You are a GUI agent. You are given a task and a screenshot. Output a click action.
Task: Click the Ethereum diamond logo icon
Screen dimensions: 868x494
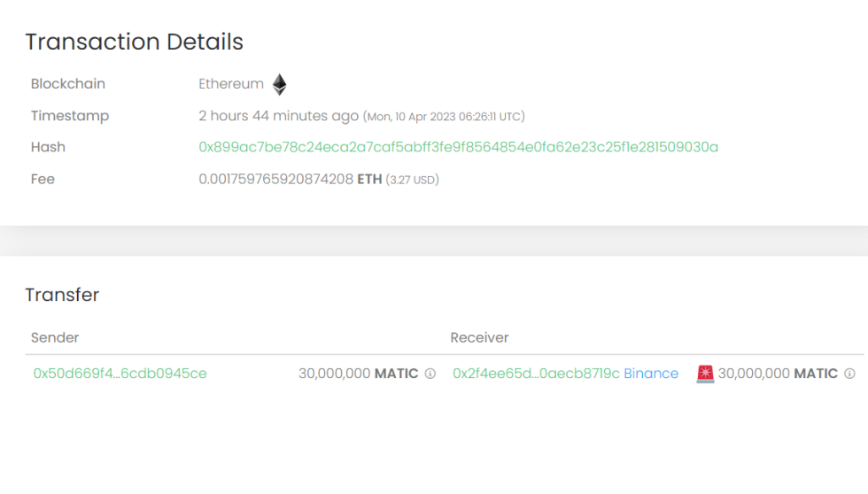coord(279,85)
